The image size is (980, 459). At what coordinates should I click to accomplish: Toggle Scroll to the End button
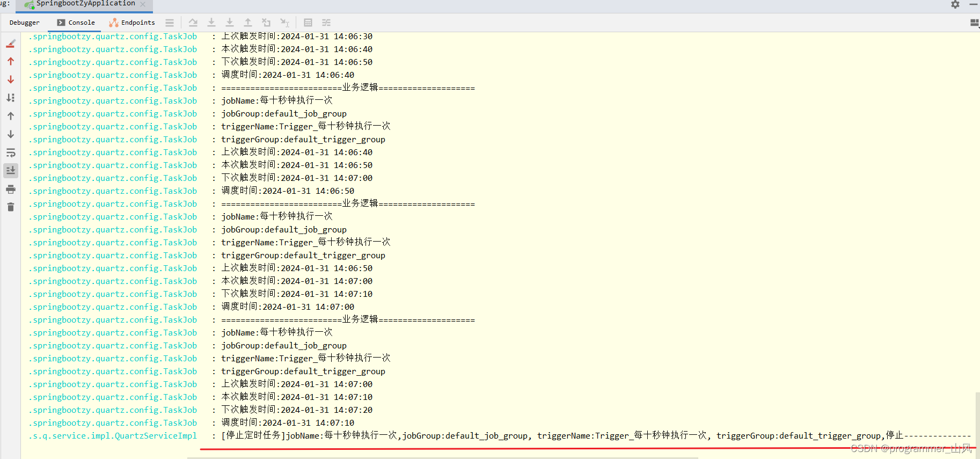[x=11, y=171]
